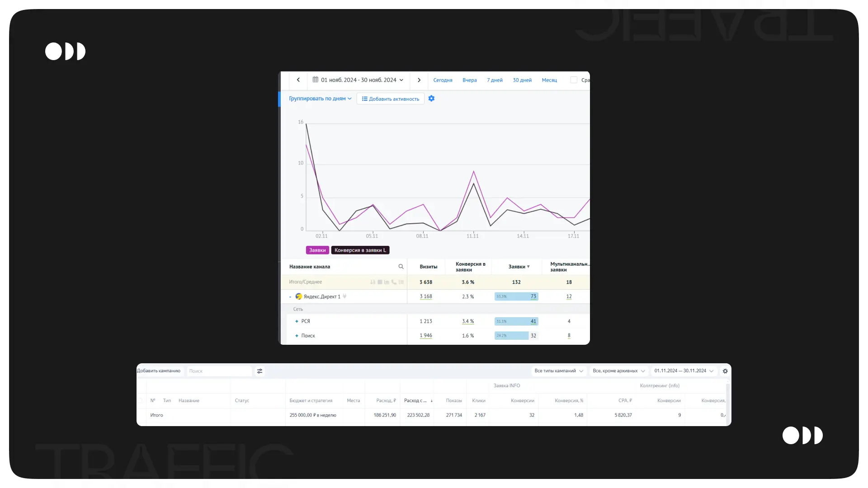Click Добавить кампанию button
The width and height of the screenshot is (868, 488).
(159, 371)
